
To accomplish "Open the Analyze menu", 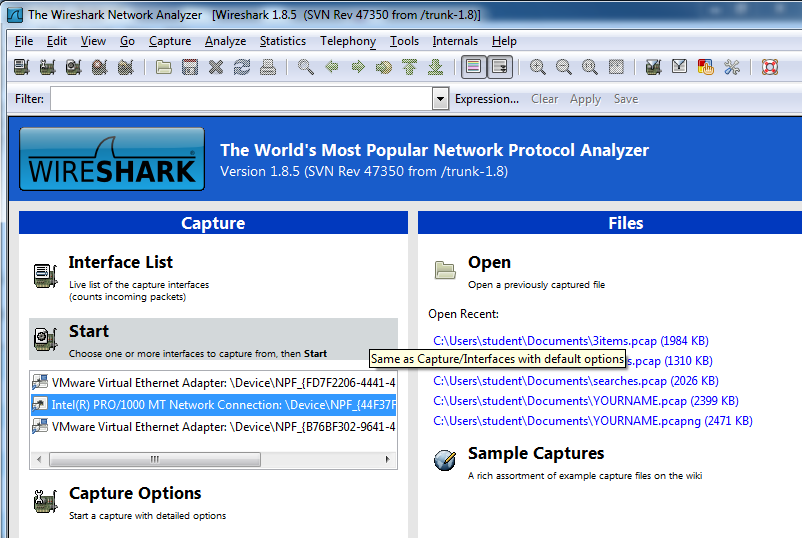I will click(226, 41).
